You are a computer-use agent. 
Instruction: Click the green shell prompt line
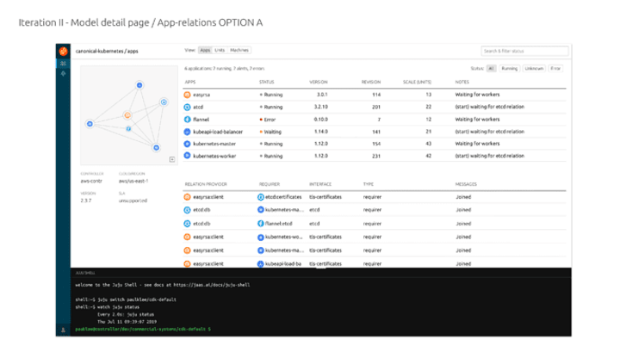click(x=143, y=329)
